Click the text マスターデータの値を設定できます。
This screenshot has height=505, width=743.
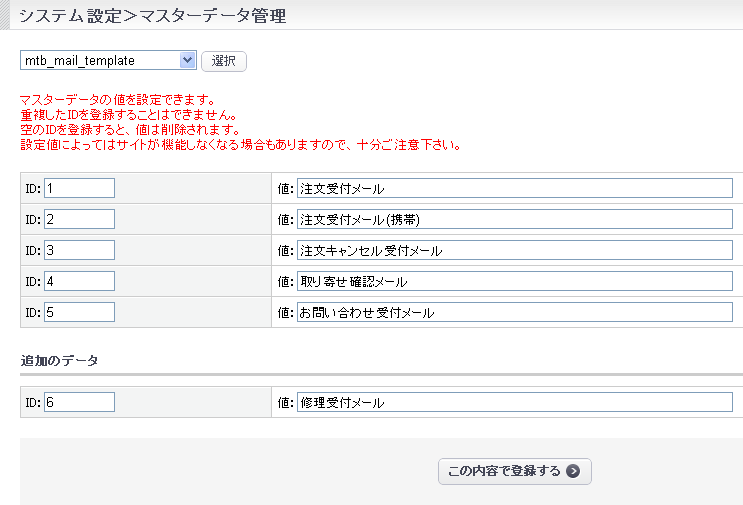[x=118, y=99]
